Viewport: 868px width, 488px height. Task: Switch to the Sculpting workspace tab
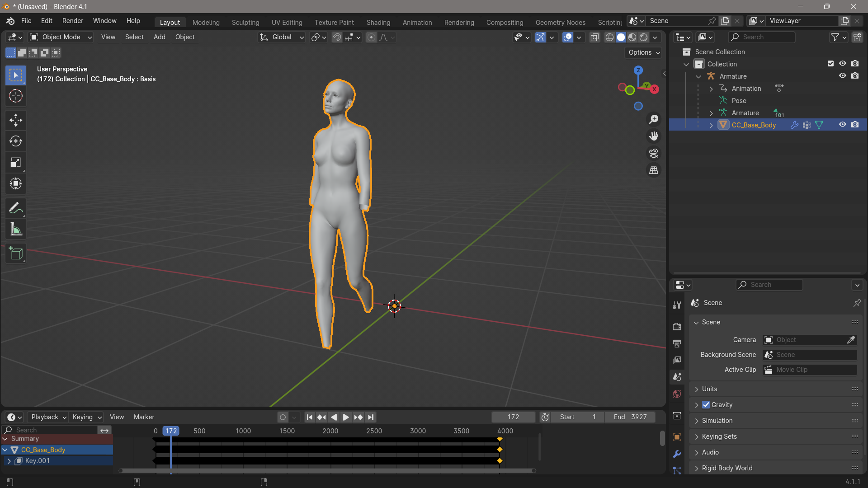pos(245,22)
